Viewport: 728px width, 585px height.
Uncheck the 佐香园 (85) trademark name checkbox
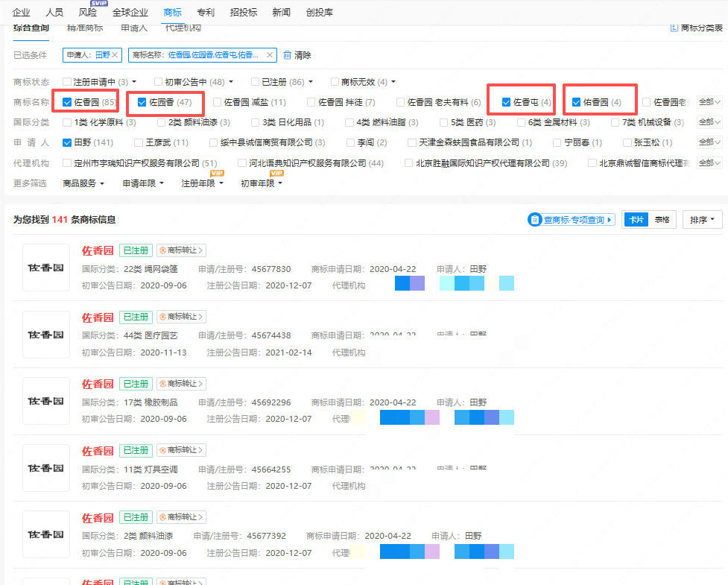click(68, 102)
